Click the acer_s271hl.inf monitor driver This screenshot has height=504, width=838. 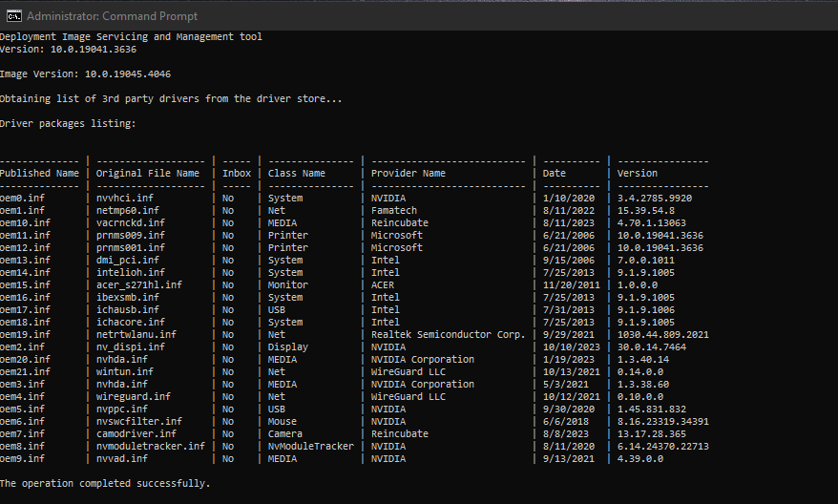point(139,285)
